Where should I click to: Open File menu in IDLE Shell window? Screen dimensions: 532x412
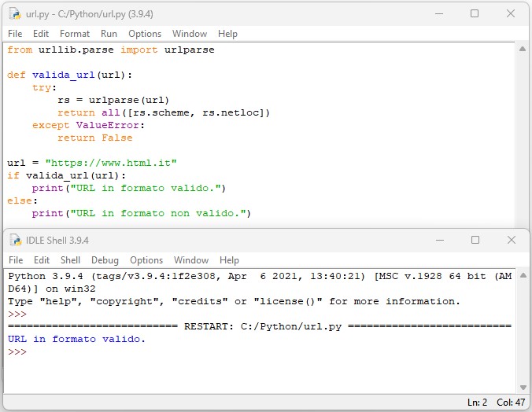(x=16, y=260)
